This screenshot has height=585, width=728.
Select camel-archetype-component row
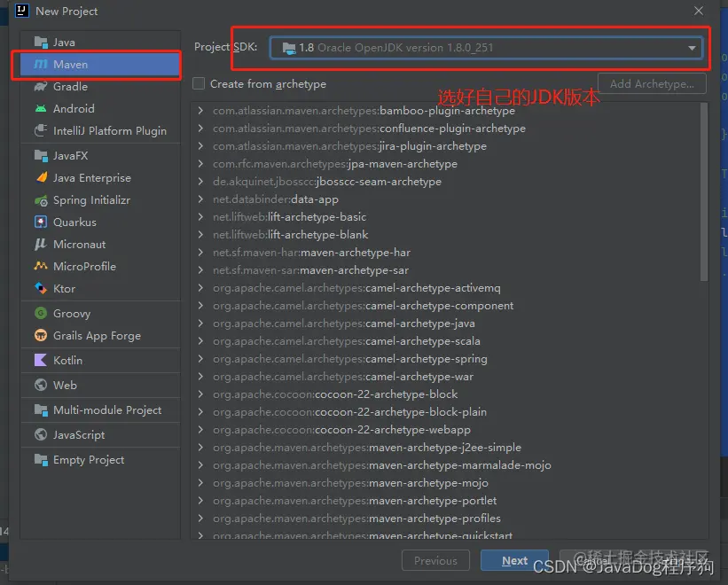pos(446,306)
